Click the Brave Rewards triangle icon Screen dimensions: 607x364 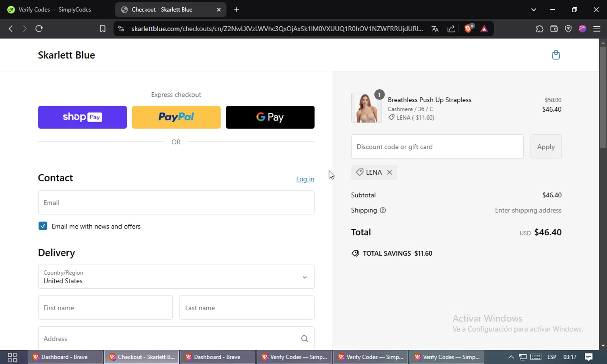[x=484, y=29]
